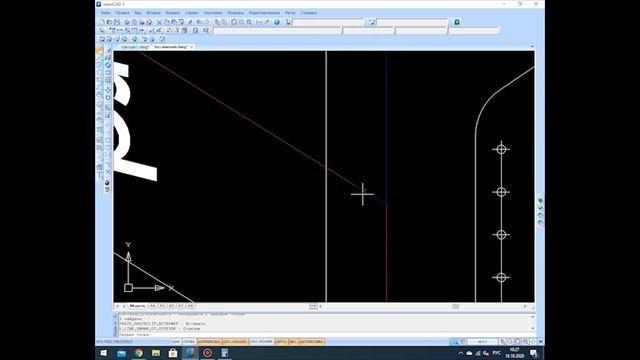Open the widest dropdown in second toolbar row
This screenshot has width=640, height=360.
pos(277,31)
